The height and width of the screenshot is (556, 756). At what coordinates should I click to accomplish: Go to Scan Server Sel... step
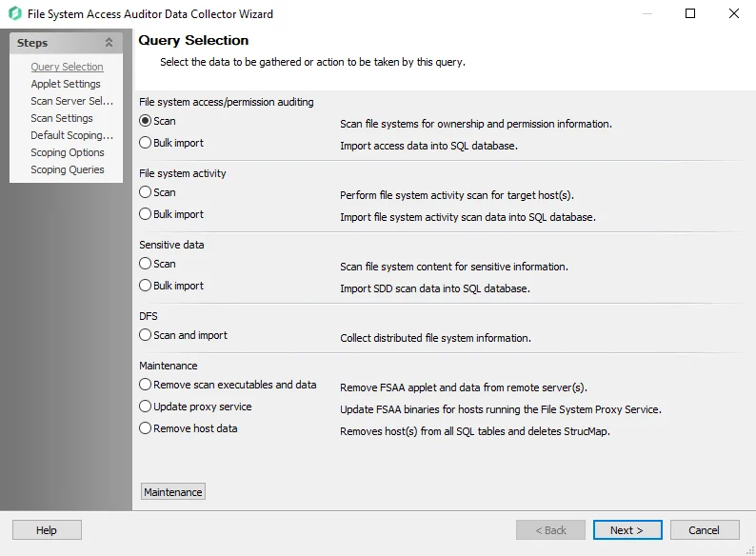coord(71,101)
